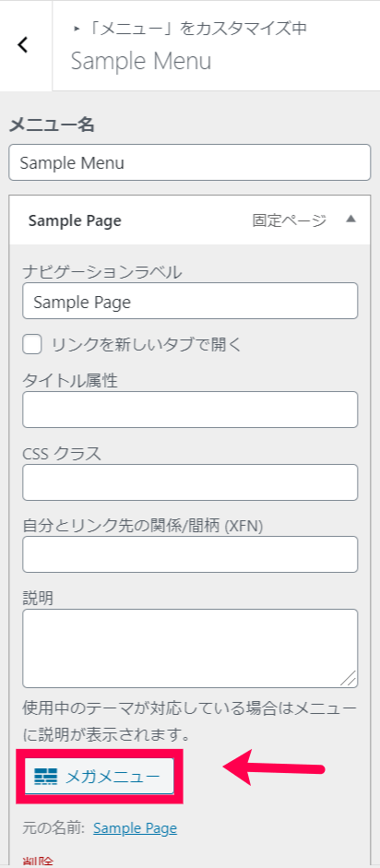Viewport: 380px width, 868px height.
Task: Click the Sample Menu heading in the header
Action: [141, 62]
